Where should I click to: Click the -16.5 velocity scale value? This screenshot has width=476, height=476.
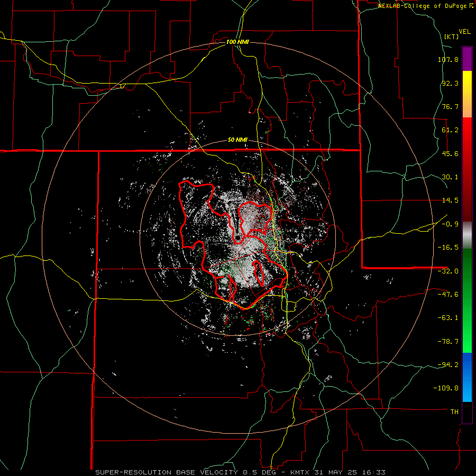[x=448, y=248]
